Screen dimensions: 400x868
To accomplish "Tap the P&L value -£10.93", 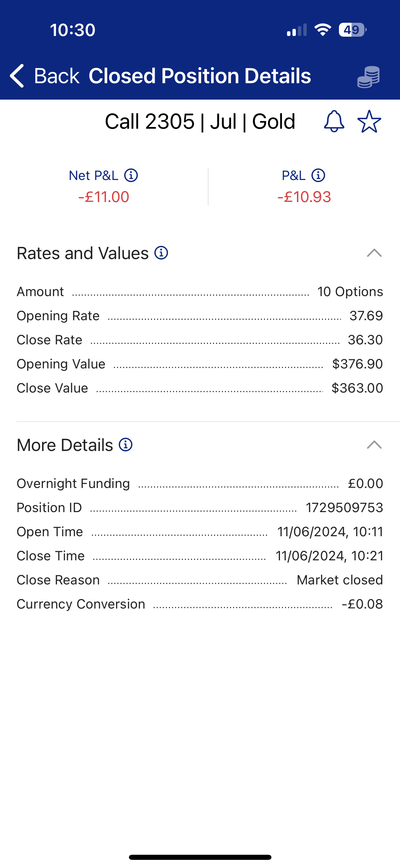I will [304, 197].
